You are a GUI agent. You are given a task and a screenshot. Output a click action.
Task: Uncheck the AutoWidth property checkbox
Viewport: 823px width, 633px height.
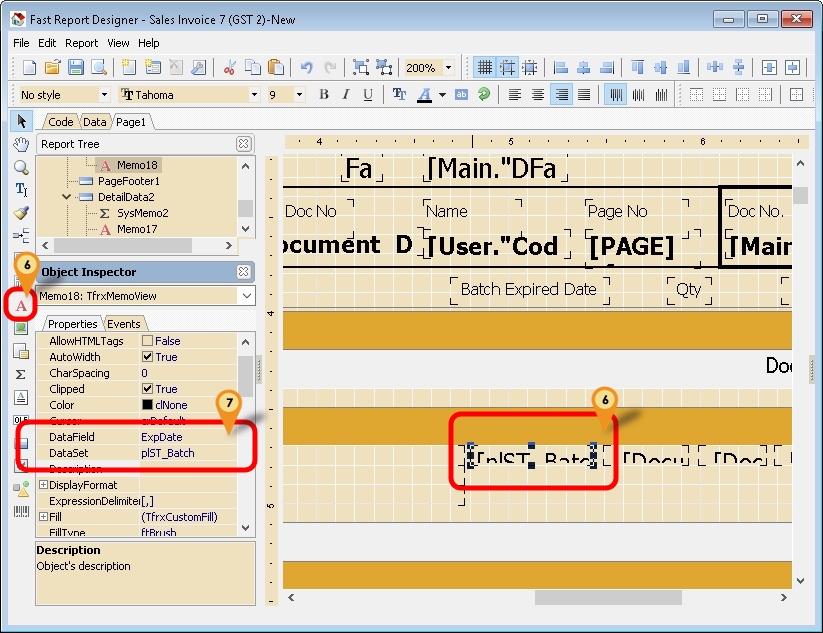(147, 357)
